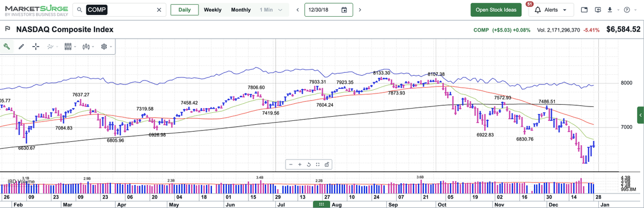Click the Open Stock Ideas button

(x=496, y=10)
